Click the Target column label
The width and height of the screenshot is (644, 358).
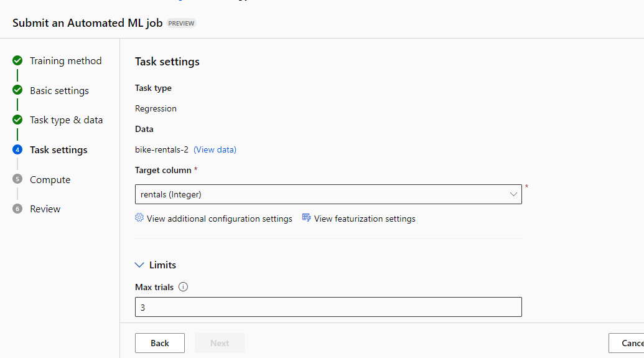click(163, 170)
